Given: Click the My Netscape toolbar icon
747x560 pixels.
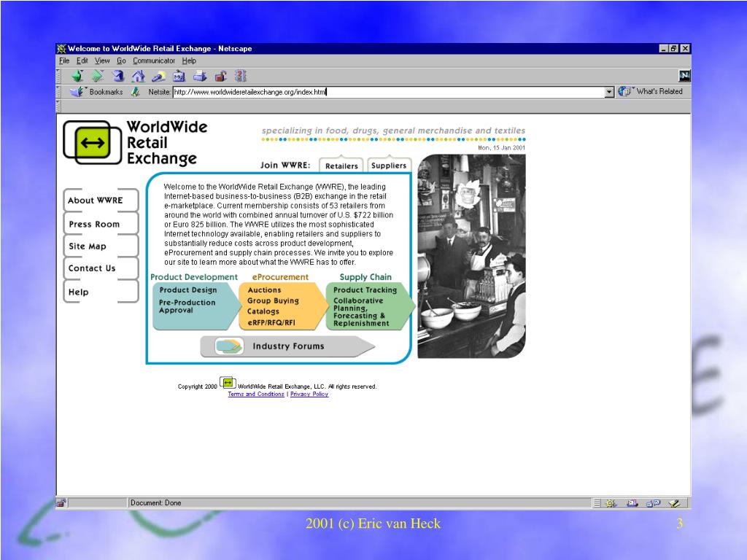Looking at the screenshot, I should [x=179, y=76].
